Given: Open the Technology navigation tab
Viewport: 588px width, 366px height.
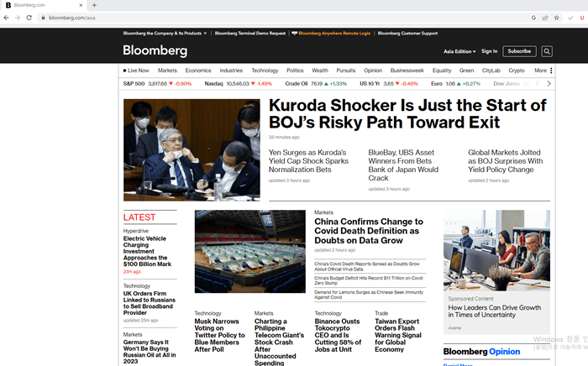Looking at the screenshot, I should coord(265,71).
